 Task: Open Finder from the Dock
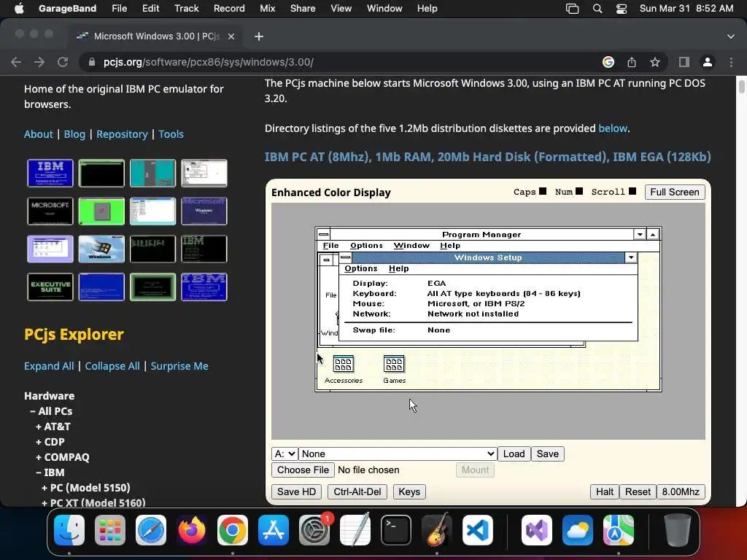(x=69, y=530)
